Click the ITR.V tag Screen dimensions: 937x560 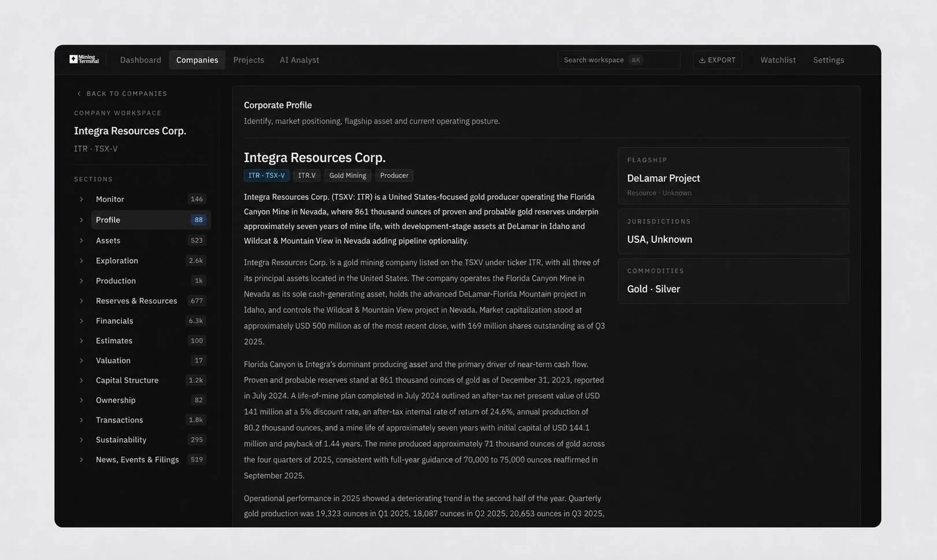[307, 176]
